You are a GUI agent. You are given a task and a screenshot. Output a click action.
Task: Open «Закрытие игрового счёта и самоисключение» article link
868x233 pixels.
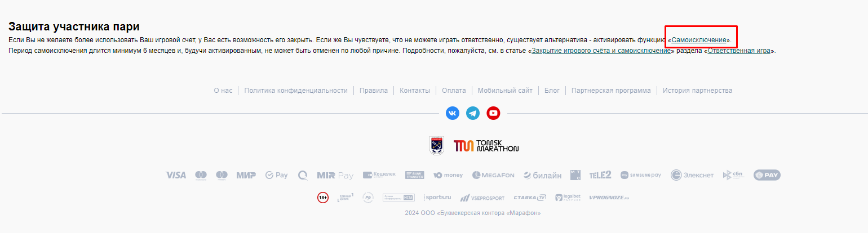(601, 51)
